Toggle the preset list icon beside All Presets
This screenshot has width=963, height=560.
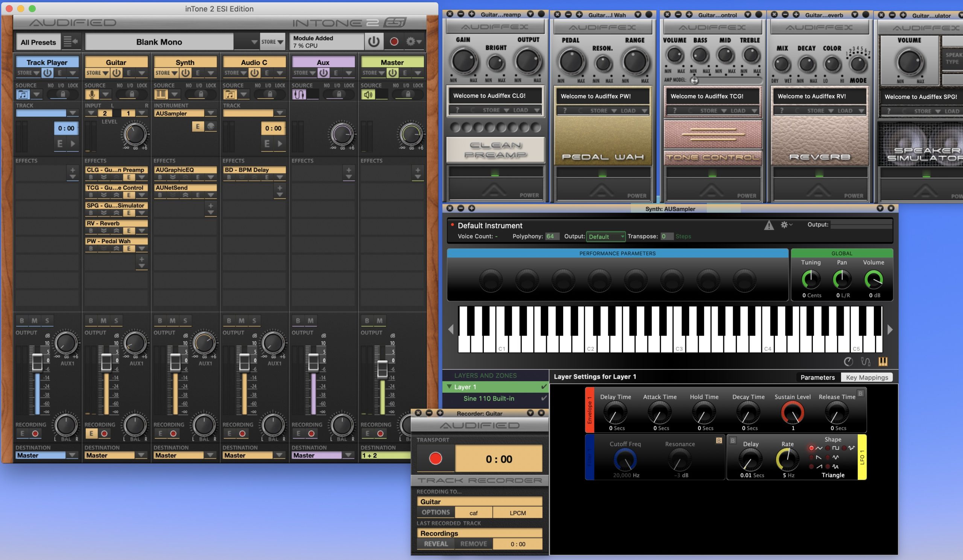point(70,41)
